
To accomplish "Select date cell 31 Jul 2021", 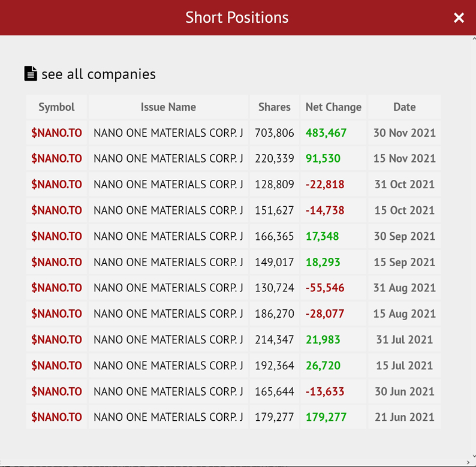I will click(404, 339).
